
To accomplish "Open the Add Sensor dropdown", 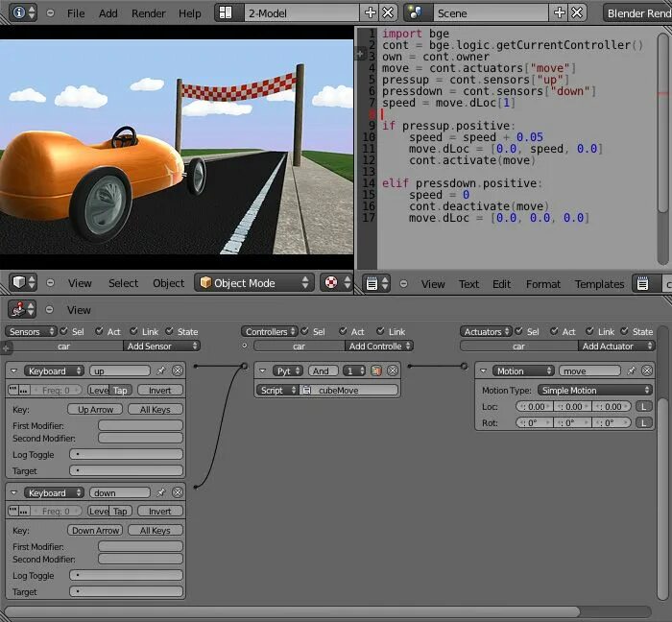I will pos(161,347).
